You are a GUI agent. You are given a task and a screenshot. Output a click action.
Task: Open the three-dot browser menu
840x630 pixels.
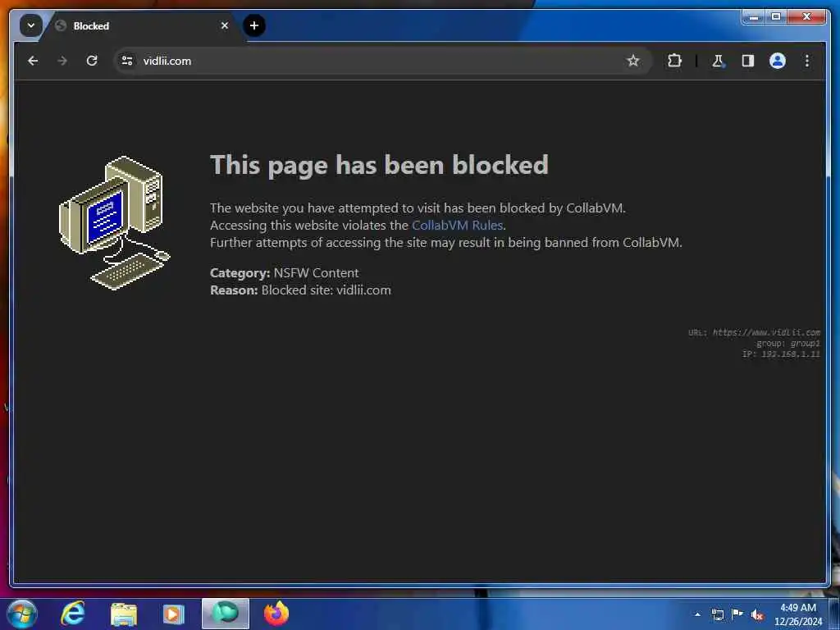(807, 61)
